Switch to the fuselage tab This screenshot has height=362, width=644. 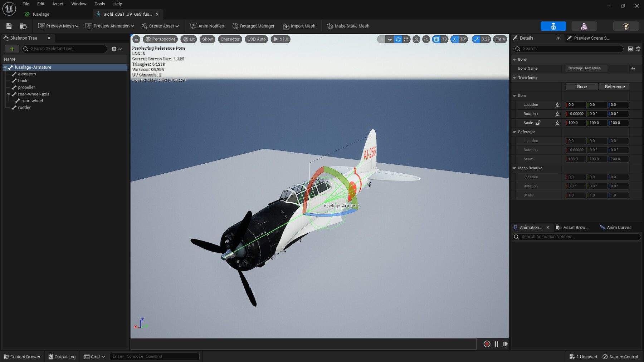point(40,14)
